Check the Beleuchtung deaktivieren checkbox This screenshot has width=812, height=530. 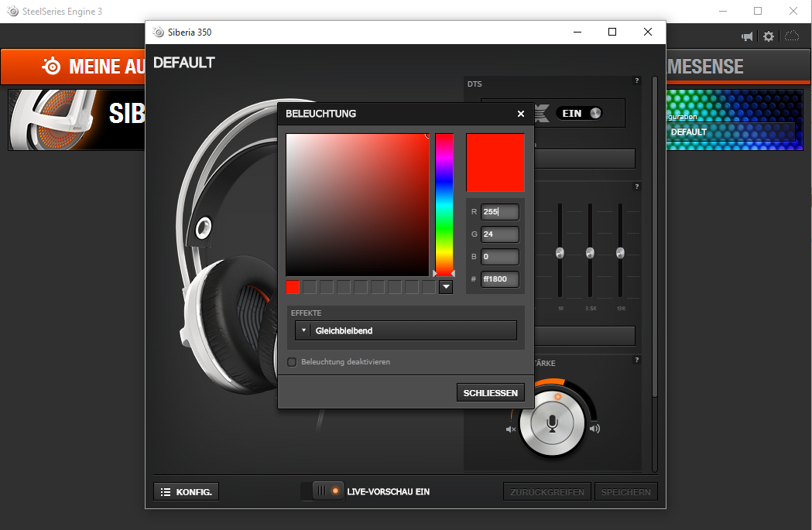point(292,362)
